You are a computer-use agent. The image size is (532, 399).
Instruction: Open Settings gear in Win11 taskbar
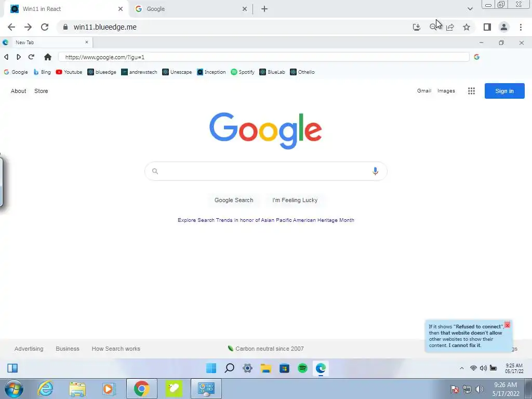248,368
